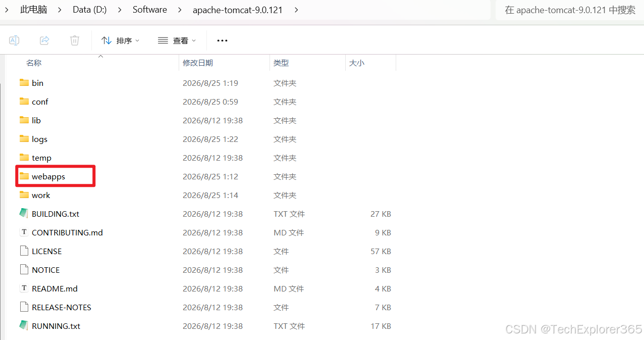This screenshot has height=340, width=644.
Task: Select the conf folder name
Action: point(40,102)
